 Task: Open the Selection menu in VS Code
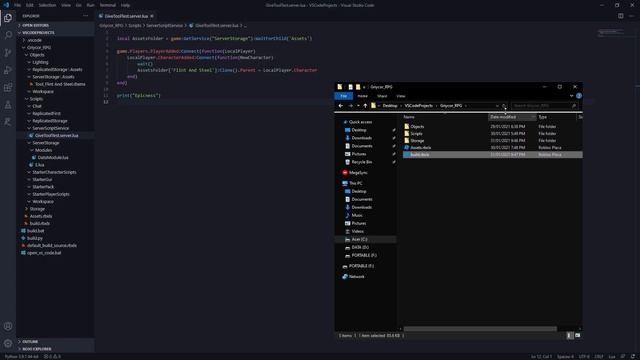(47, 5)
